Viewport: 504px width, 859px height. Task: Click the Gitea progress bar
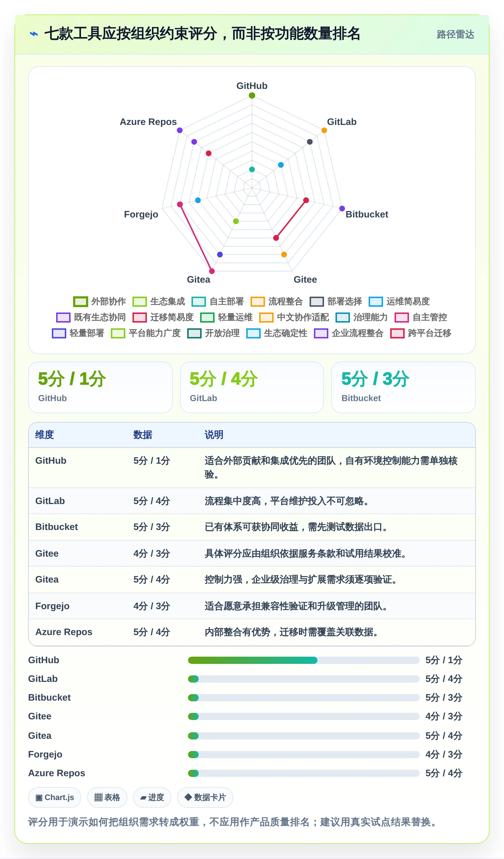pyautogui.click(x=304, y=736)
